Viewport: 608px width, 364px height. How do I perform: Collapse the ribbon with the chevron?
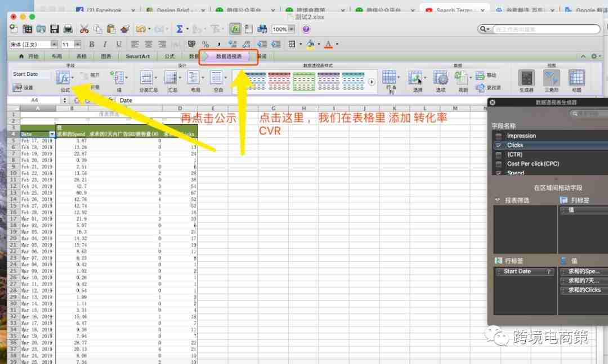click(x=583, y=56)
